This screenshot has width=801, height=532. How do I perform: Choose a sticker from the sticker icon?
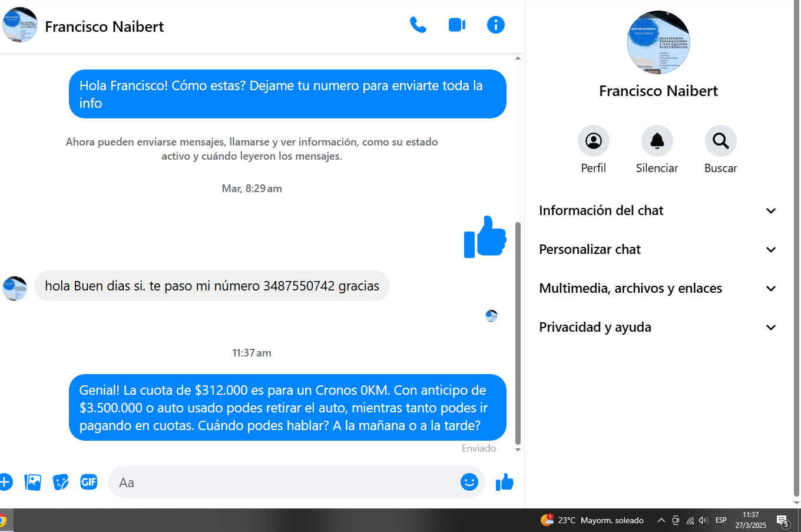click(x=61, y=482)
